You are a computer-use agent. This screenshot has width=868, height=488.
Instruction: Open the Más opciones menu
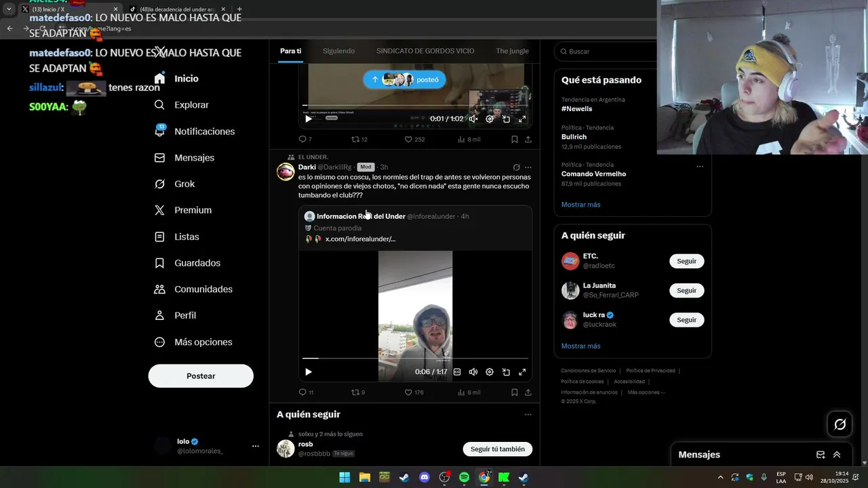[193, 342]
